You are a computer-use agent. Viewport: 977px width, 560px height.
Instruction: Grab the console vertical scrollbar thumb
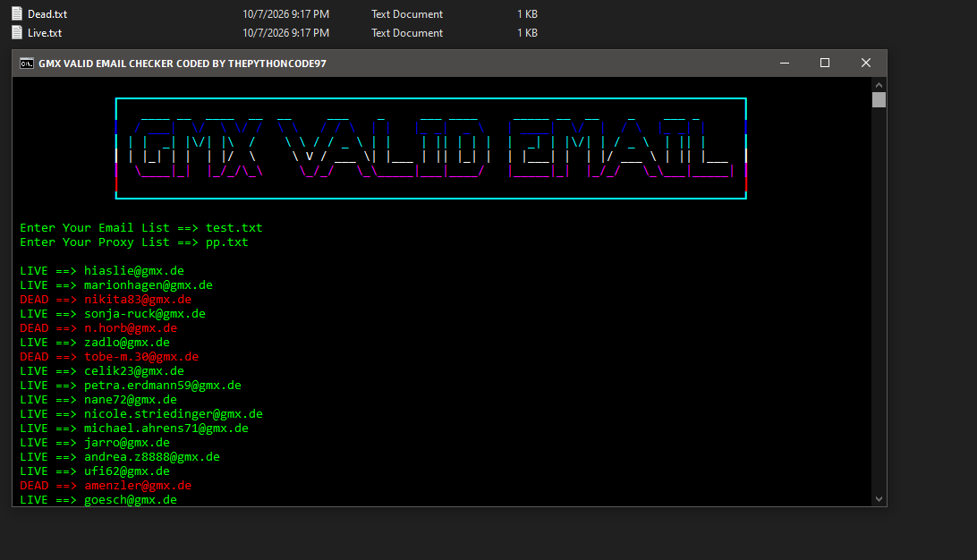tap(879, 99)
